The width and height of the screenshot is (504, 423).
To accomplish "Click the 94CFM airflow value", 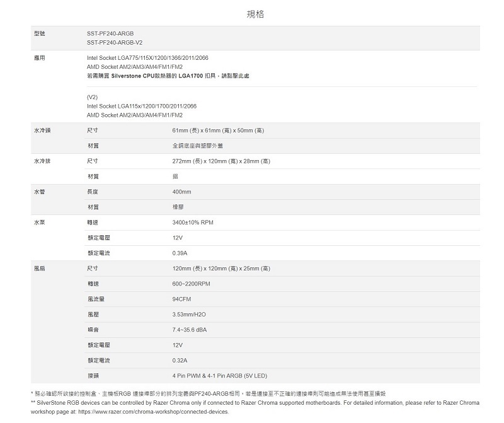I will pos(181,299).
